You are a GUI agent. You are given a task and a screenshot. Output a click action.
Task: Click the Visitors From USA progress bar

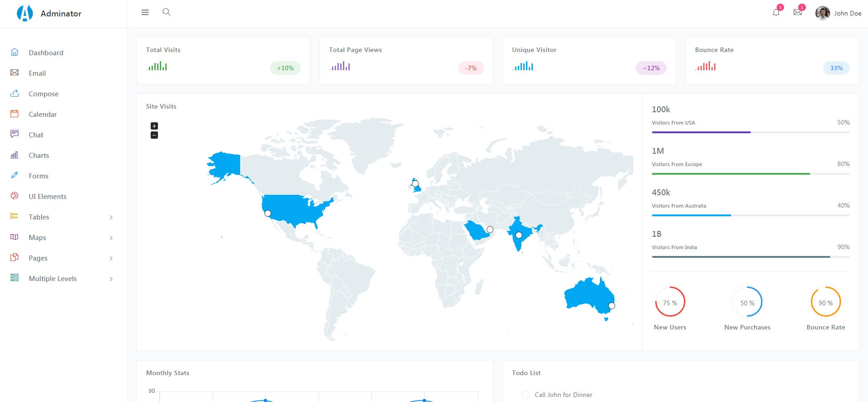(x=750, y=132)
